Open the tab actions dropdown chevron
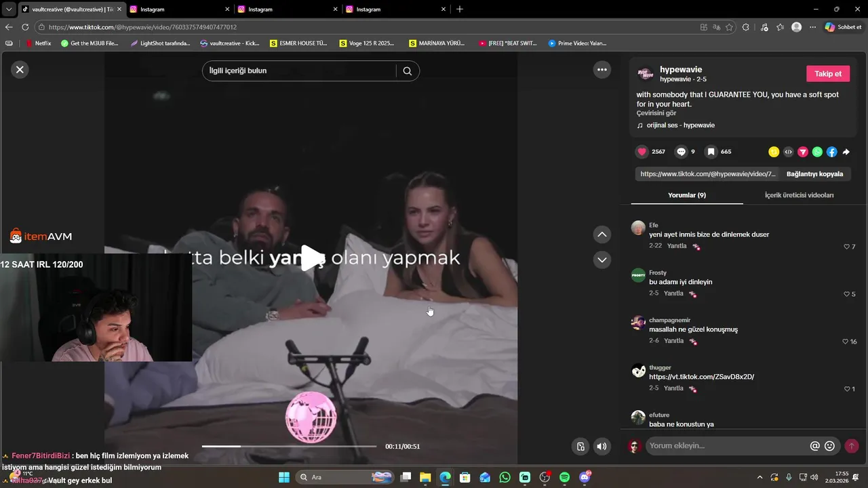 coord(9,9)
